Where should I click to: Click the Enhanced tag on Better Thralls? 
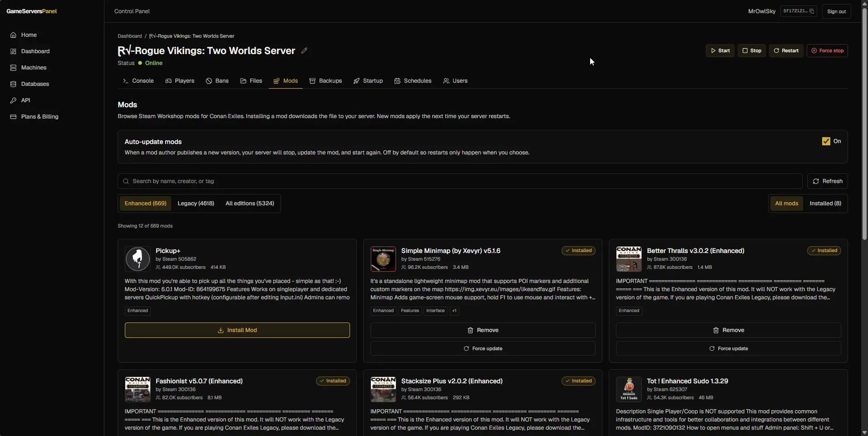629,311
